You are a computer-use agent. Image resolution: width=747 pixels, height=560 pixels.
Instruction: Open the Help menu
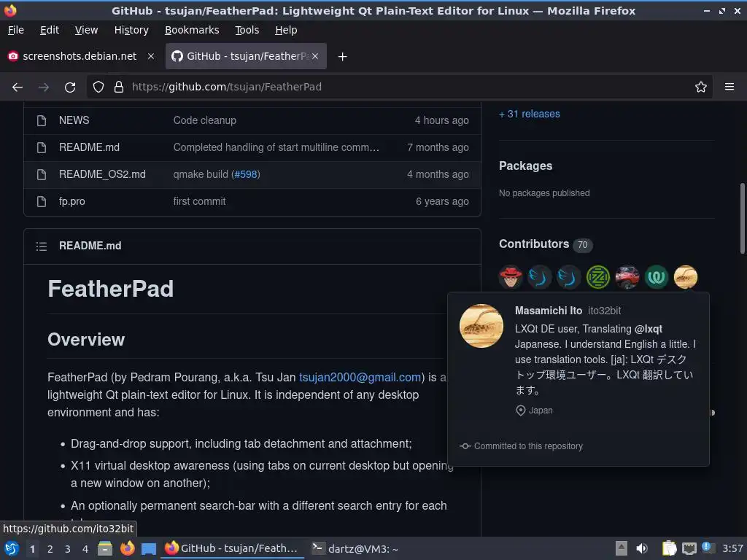(286, 30)
